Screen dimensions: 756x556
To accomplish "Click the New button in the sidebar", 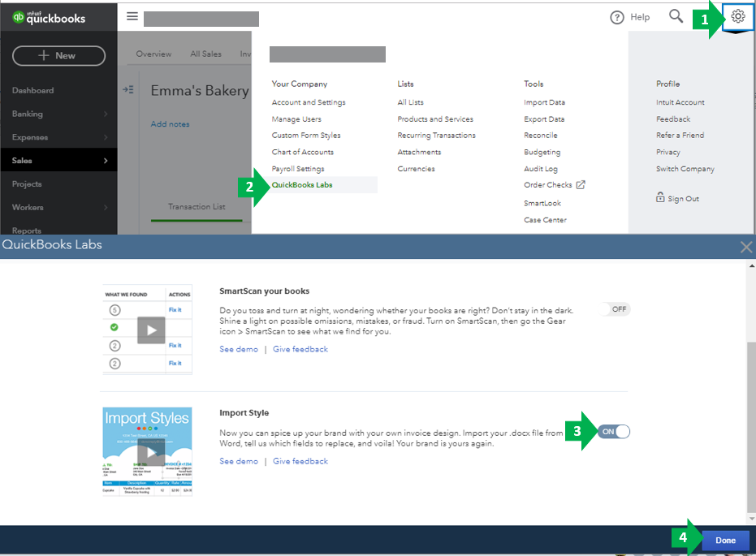I will (58, 55).
